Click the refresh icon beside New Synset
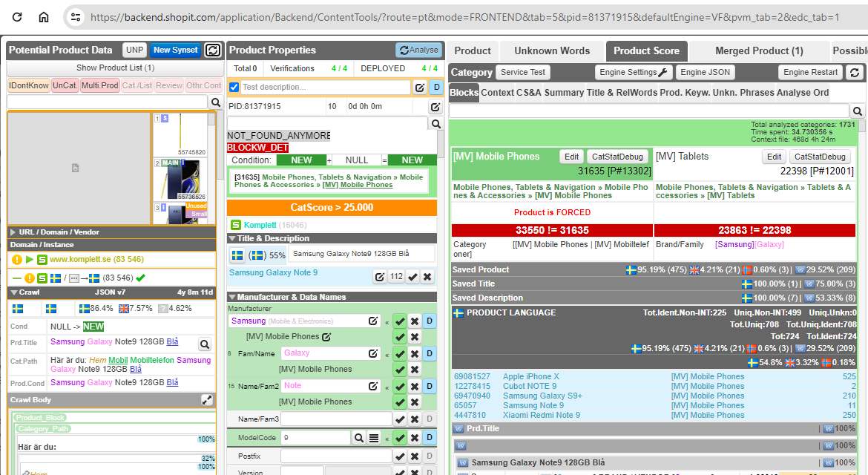Viewport: 868px width, 475px height. click(x=213, y=50)
